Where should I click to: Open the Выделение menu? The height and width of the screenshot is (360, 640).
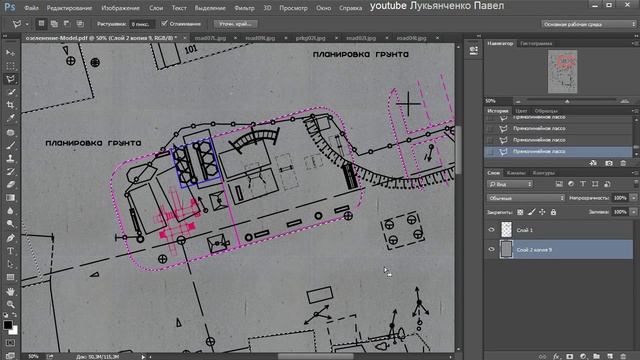pos(210,8)
